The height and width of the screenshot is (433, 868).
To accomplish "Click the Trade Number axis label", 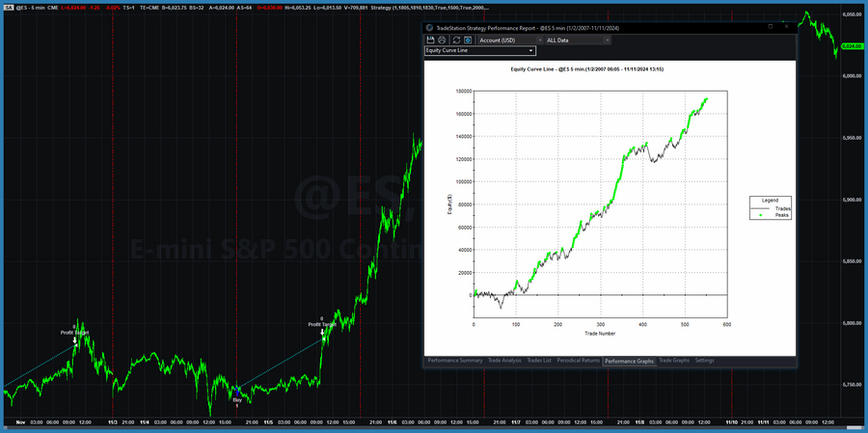I will pos(600,334).
